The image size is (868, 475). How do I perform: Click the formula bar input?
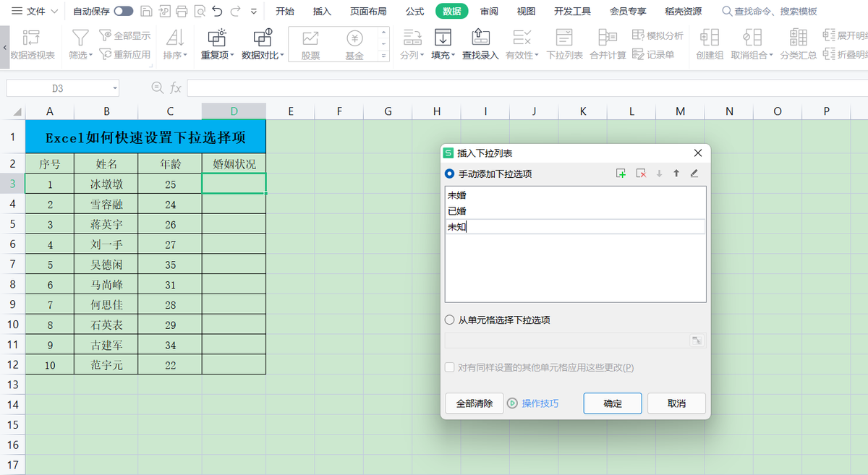click(527, 88)
